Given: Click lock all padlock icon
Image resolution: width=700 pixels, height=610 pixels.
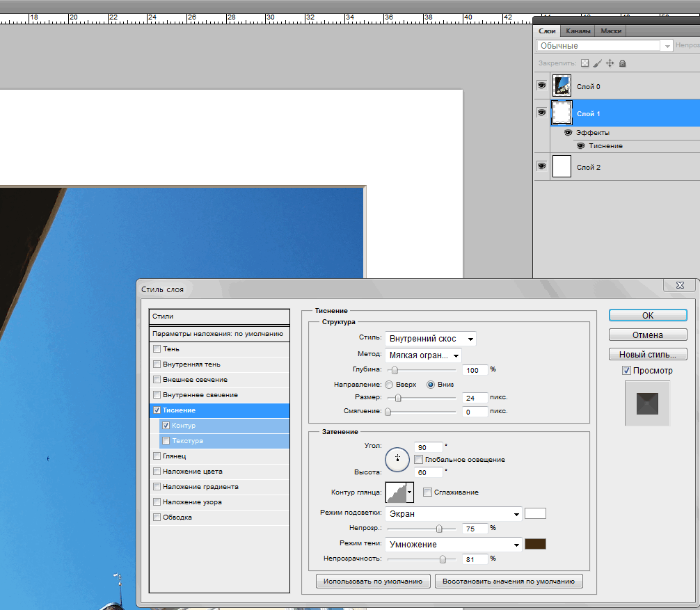Looking at the screenshot, I should point(622,63).
